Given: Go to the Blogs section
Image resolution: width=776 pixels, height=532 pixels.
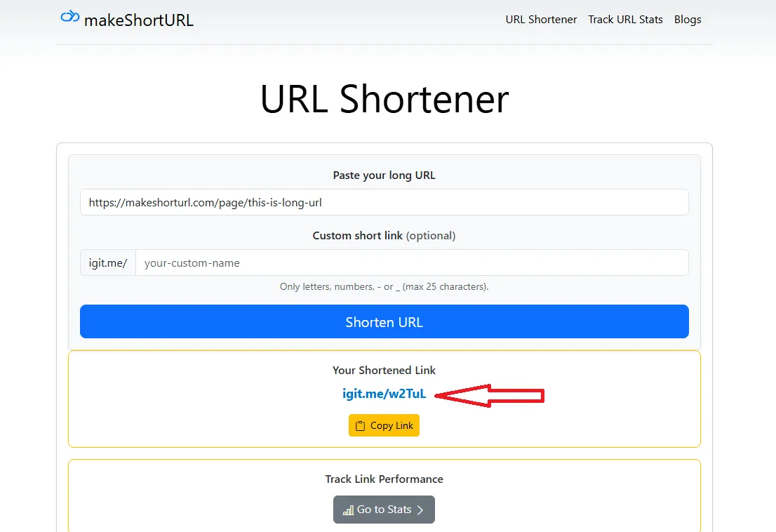Looking at the screenshot, I should coord(688,20).
